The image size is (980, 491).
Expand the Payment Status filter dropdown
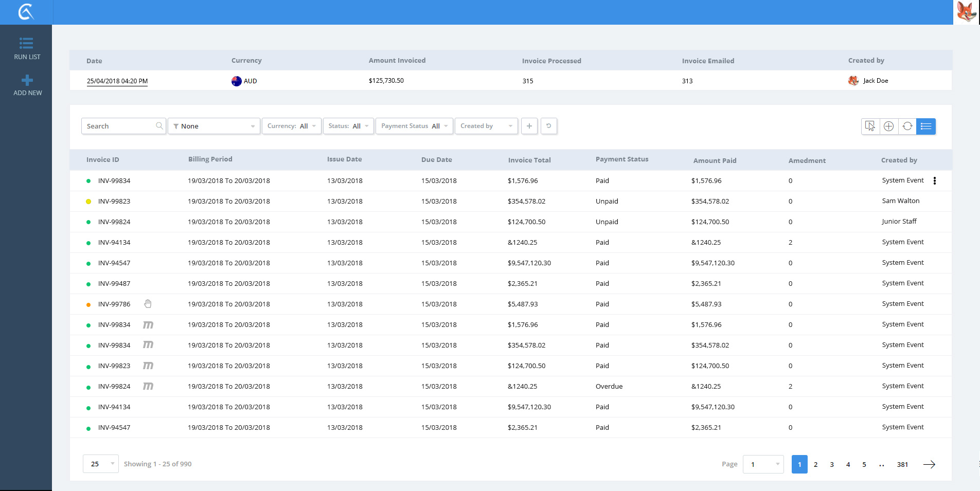(414, 126)
